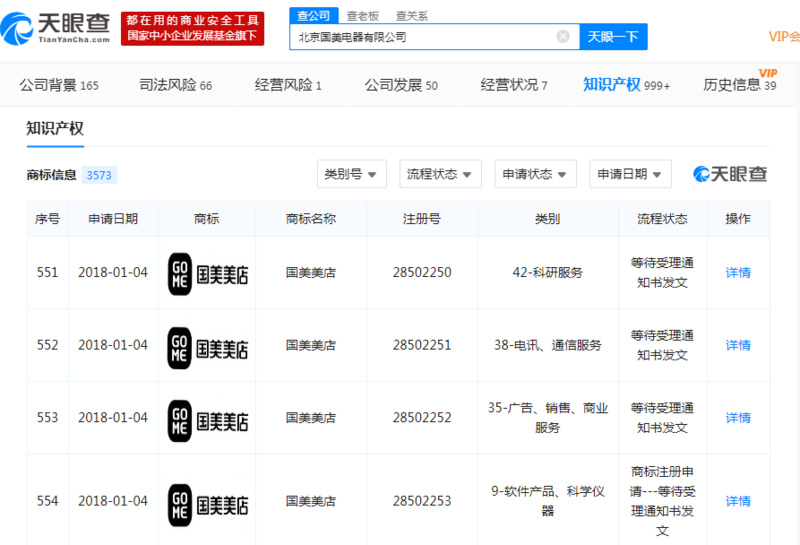Screen dimensions: 800x545
Task: Click the TianYanCha watermark logo beside filters
Action: 730,174
